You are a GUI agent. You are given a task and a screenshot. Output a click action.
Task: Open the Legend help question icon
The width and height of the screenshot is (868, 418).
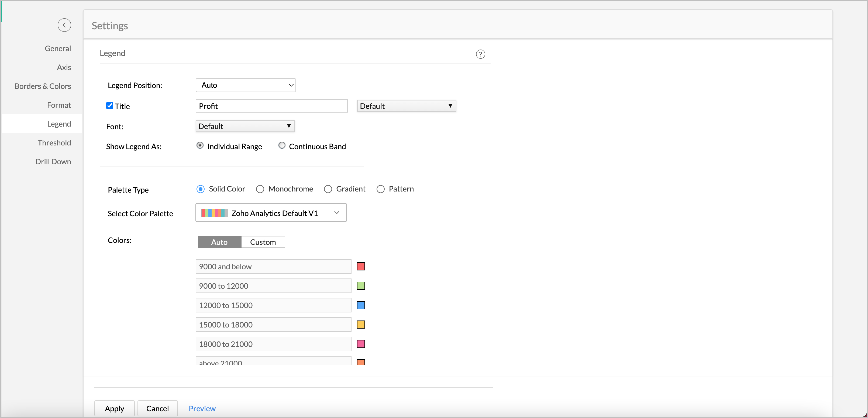coord(480,54)
